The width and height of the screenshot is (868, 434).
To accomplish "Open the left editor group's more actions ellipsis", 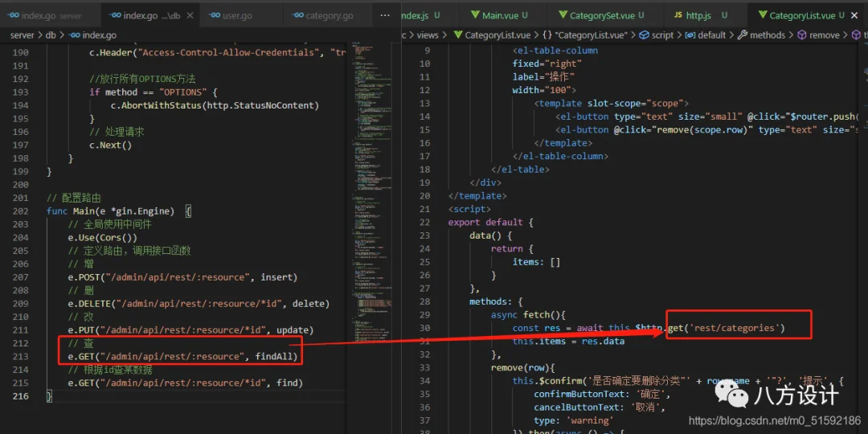I will point(385,15).
